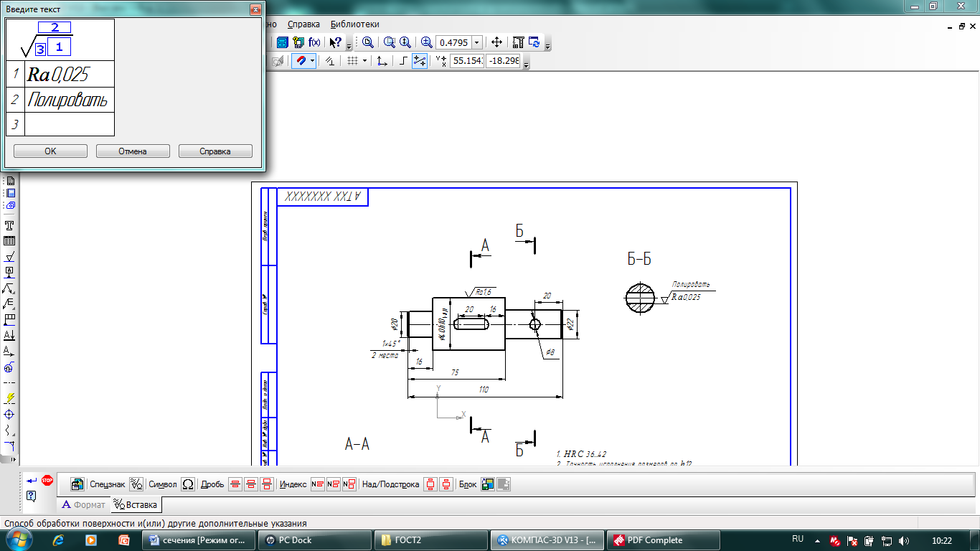Open the zoom scale 0.4795 dropdown
This screenshot has height=551, width=980.
click(477, 43)
